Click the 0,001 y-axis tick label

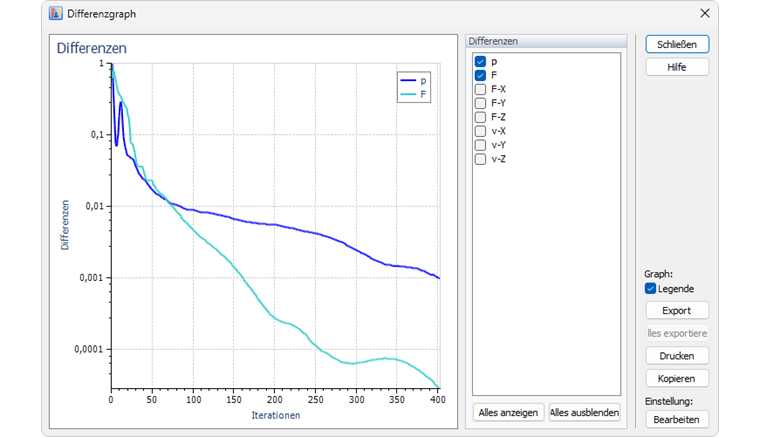(x=91, y=278)
